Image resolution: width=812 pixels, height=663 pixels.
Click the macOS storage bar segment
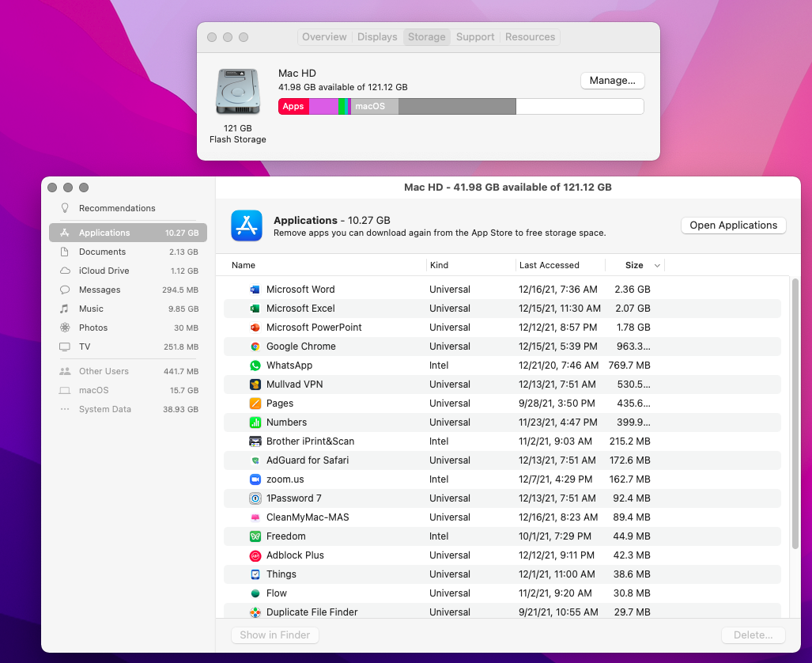coord(375,106)
